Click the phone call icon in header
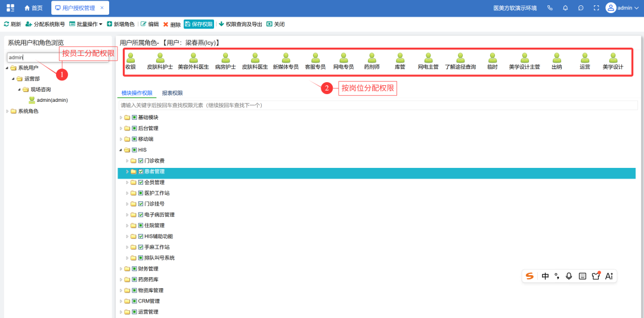The image size is (644, 318). click(550, 8)
